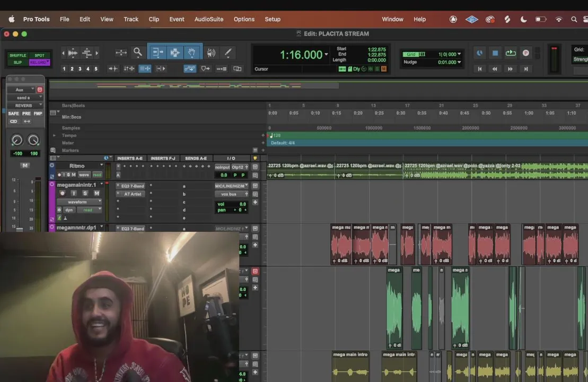
Task: Click the Fast Forward transport button
Action: coord(510,68)
